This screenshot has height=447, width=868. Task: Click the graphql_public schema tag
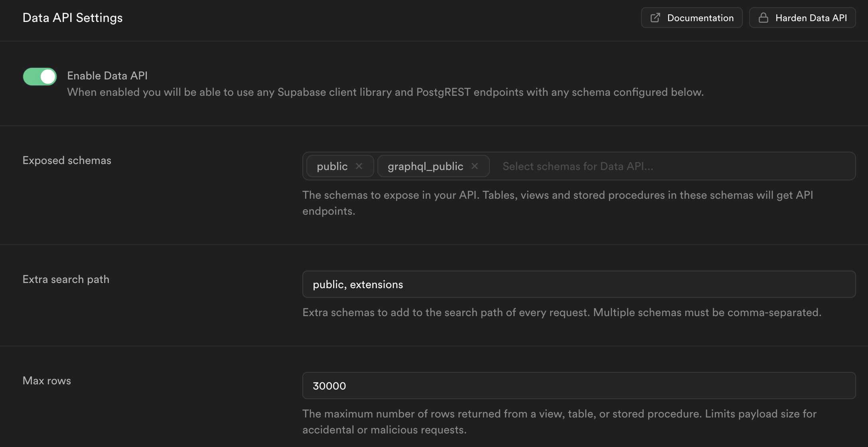pos(425,166)
